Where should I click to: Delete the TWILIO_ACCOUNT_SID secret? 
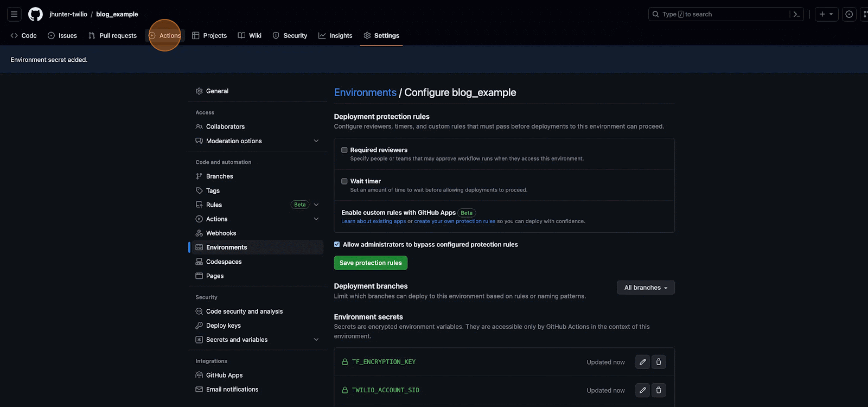coord(659,390)
